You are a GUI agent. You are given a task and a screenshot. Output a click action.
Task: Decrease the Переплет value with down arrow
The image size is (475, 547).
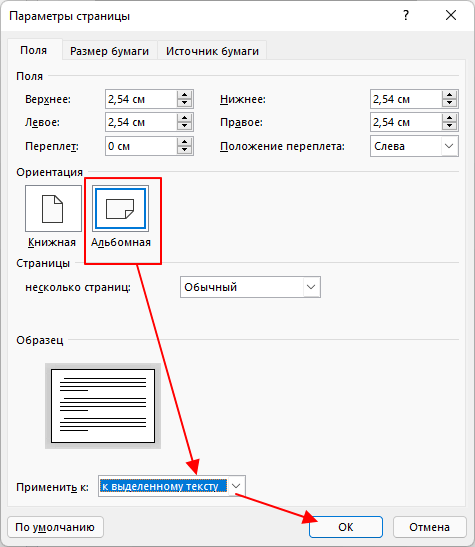click(184, 150)
